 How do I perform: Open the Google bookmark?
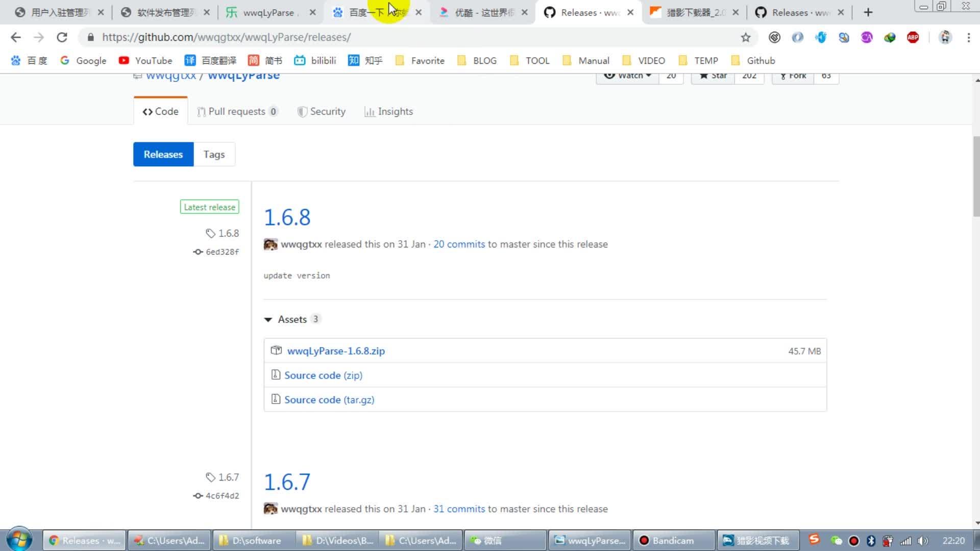click(83, 61)
